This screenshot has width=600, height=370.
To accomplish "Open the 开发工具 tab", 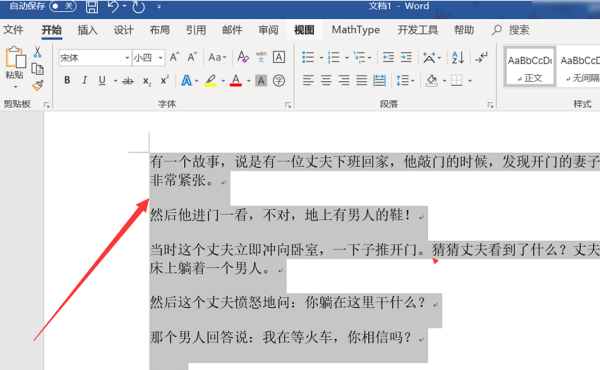I will point(417,30).
